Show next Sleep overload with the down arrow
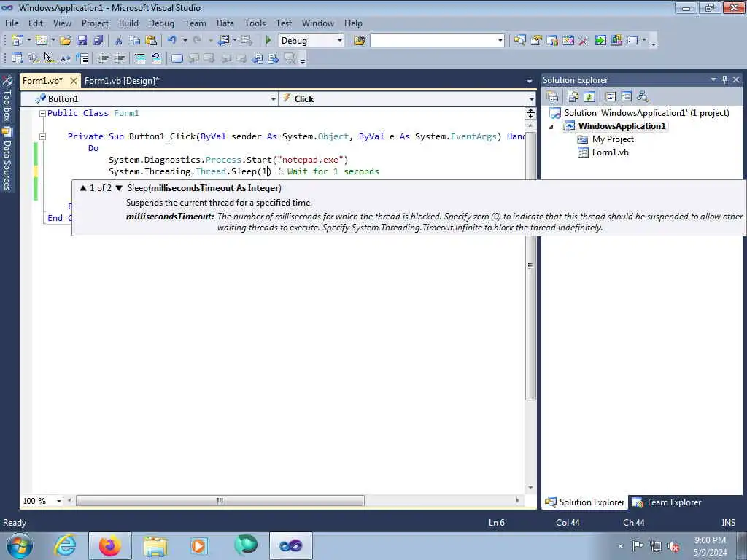747x560 pixels. point(119,188)
